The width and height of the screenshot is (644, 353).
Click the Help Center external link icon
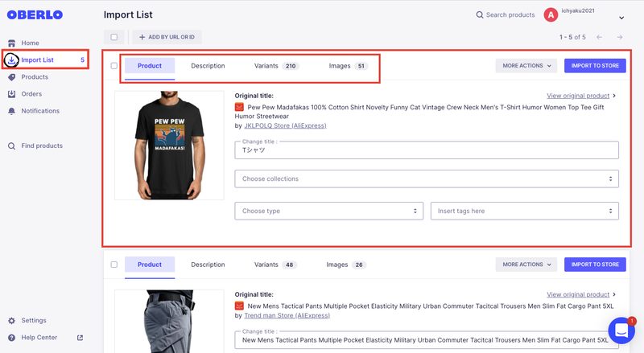pyautogui.click(x=80, y=338)
